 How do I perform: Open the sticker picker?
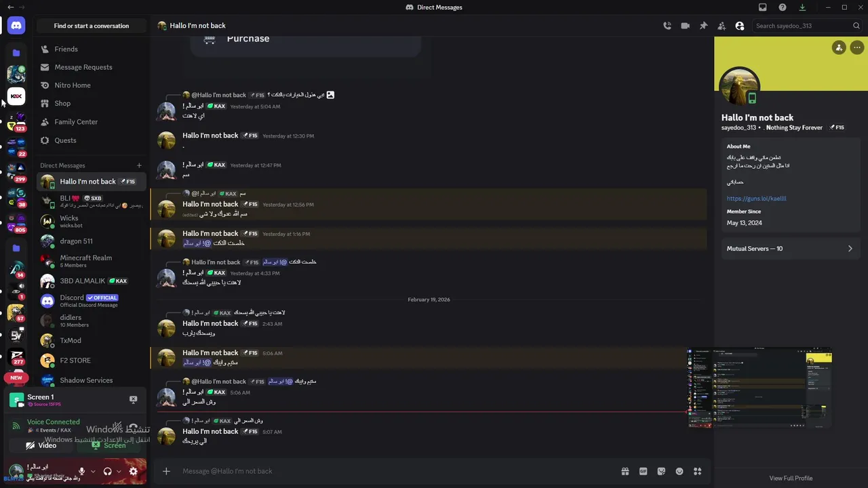[661, 471]
